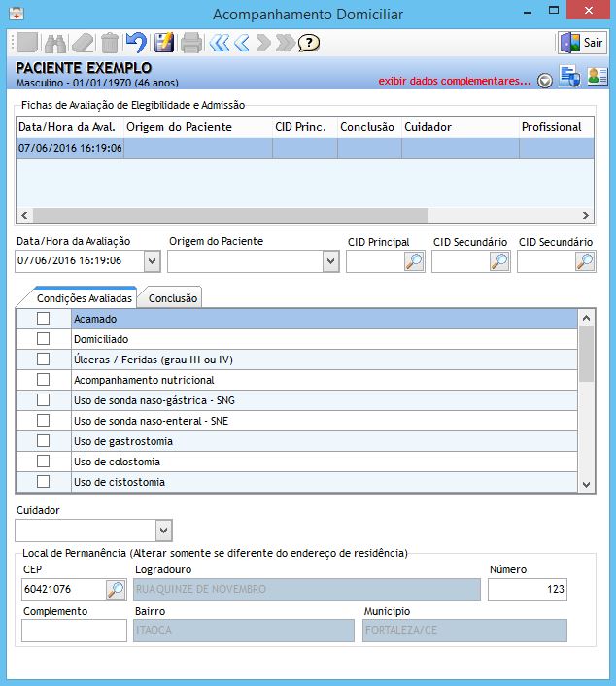Click the CEP input field
The height and width of the screenshot is (686, 616).
[63, 589]
